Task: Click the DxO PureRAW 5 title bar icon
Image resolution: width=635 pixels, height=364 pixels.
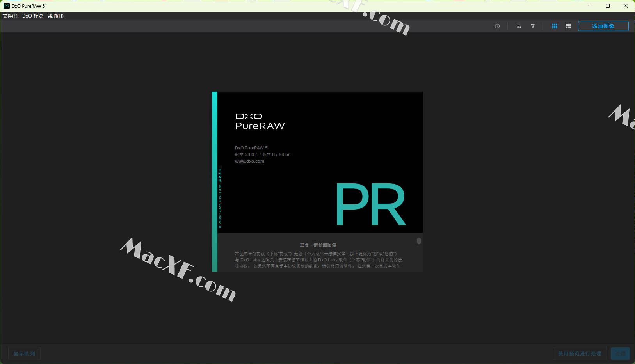Action: [x=7, y=6]
